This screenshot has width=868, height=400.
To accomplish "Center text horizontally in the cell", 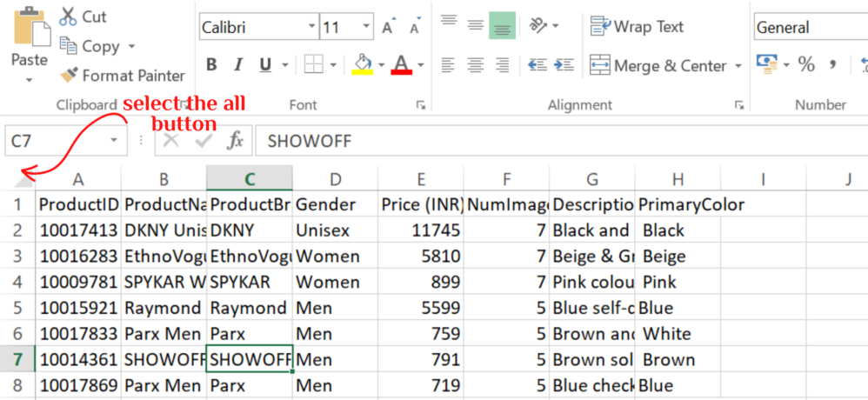I will pyautogui.click(x=476, y=65).
